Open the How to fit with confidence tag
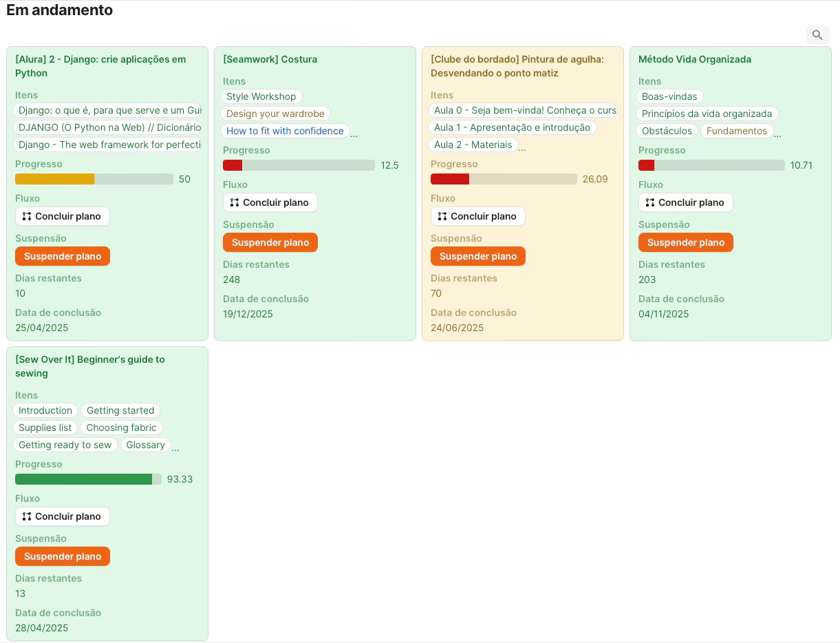840x643 pixels. 285,131
